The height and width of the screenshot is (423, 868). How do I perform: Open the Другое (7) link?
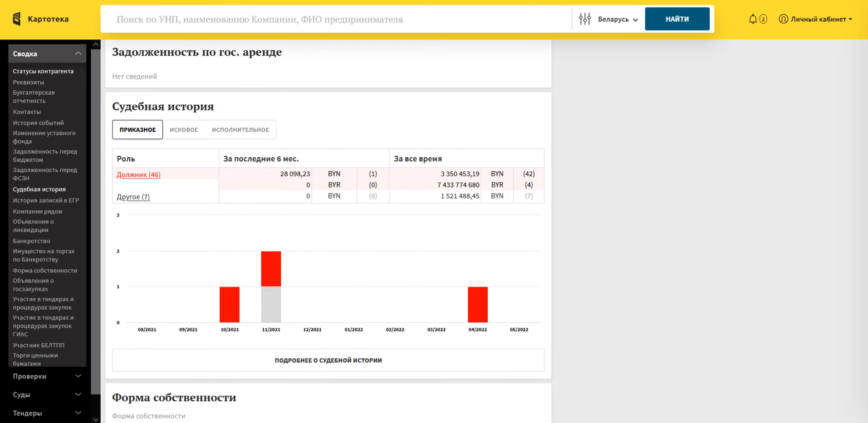tap(133, 197)
